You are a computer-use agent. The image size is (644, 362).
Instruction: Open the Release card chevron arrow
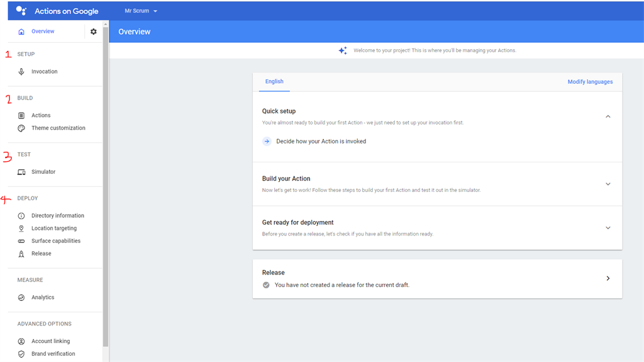(608, 278)
